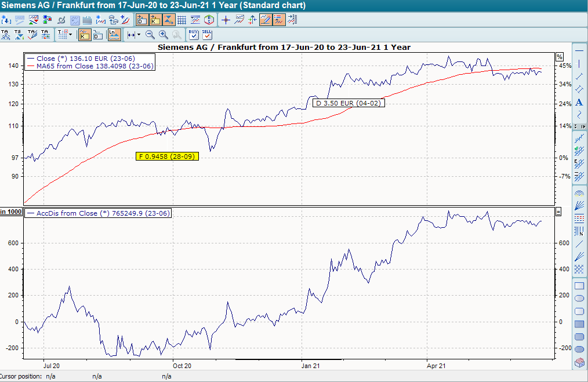Activate the crosshair tool
This screenshot has height=382, width=588.
click(226, 19)
